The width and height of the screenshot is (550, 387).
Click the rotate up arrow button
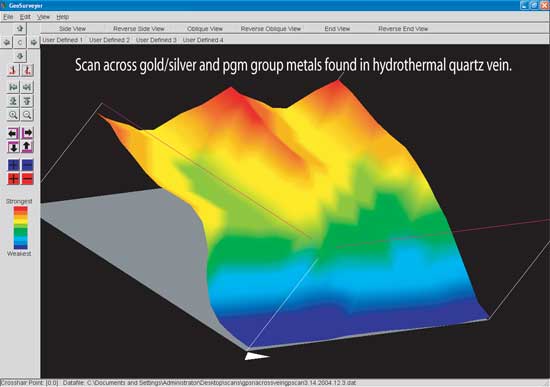[x=20, y=28]
